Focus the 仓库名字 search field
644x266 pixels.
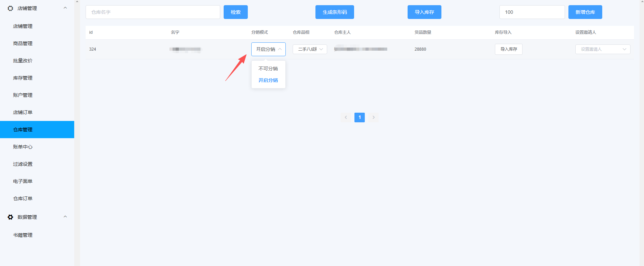[153, 12]
